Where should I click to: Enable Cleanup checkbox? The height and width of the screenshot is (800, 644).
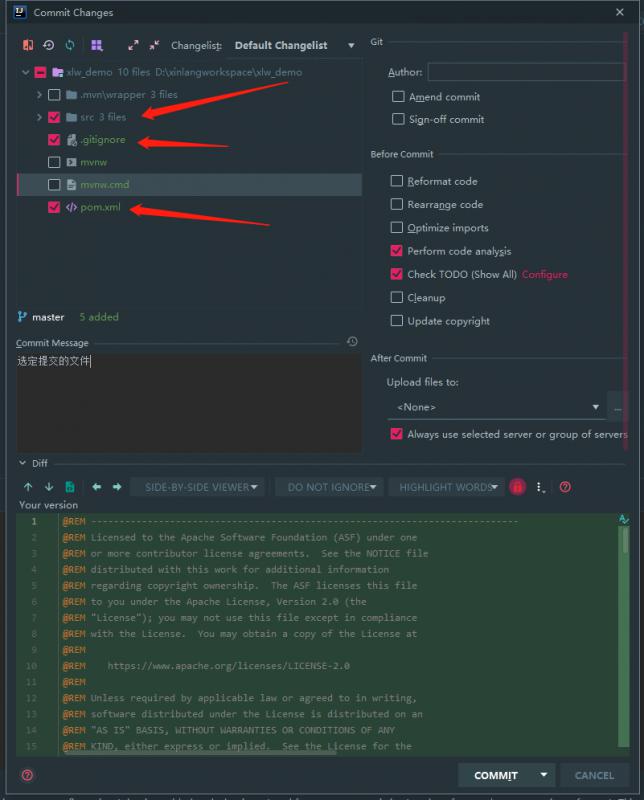pos(397,297)
